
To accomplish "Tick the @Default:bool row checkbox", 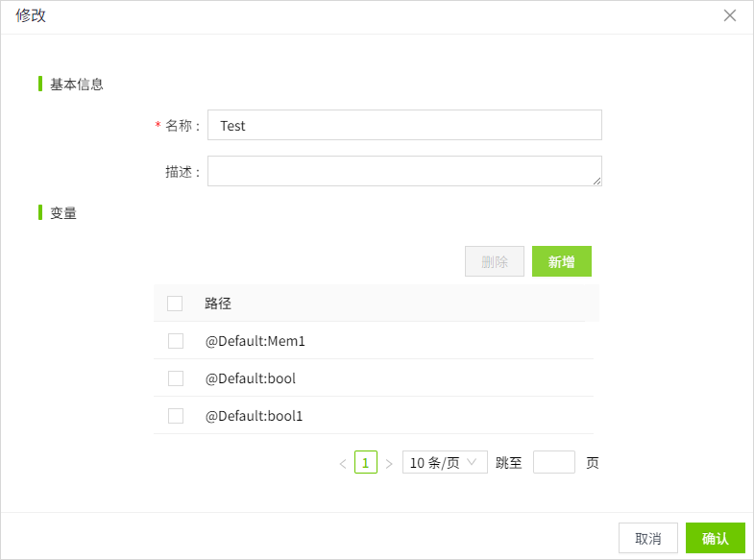I will point(176,378).
